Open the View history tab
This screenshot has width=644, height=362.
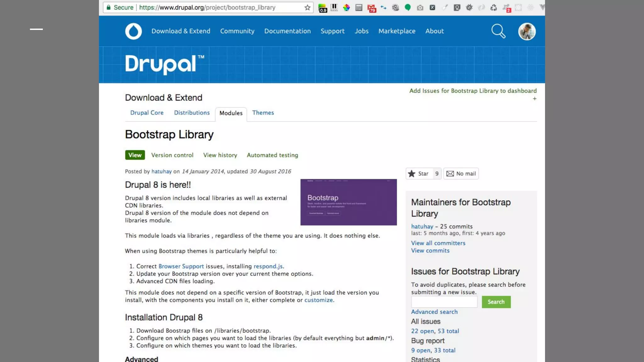[x=220, y=155]
